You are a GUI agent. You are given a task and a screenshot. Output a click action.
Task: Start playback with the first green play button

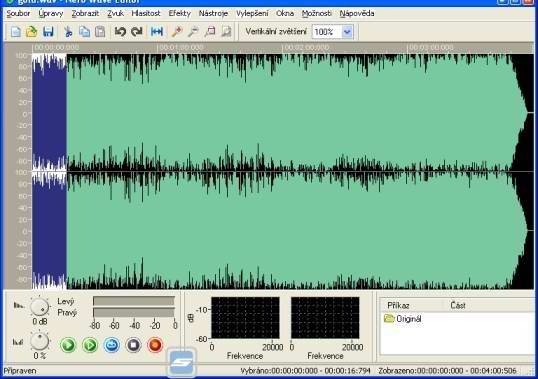[x=68, y=345]
